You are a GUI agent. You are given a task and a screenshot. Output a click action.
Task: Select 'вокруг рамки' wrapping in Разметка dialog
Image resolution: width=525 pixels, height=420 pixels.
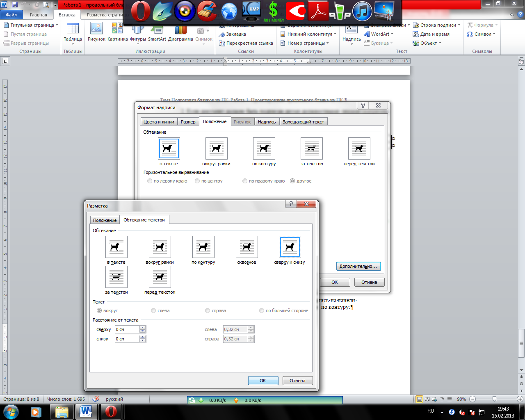point(160,247)
